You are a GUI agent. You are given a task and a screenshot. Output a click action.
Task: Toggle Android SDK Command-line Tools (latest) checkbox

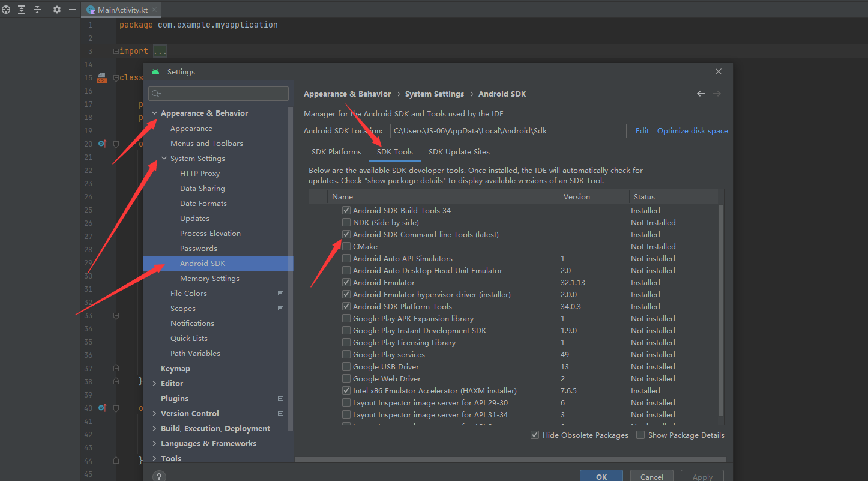[346, 234]
